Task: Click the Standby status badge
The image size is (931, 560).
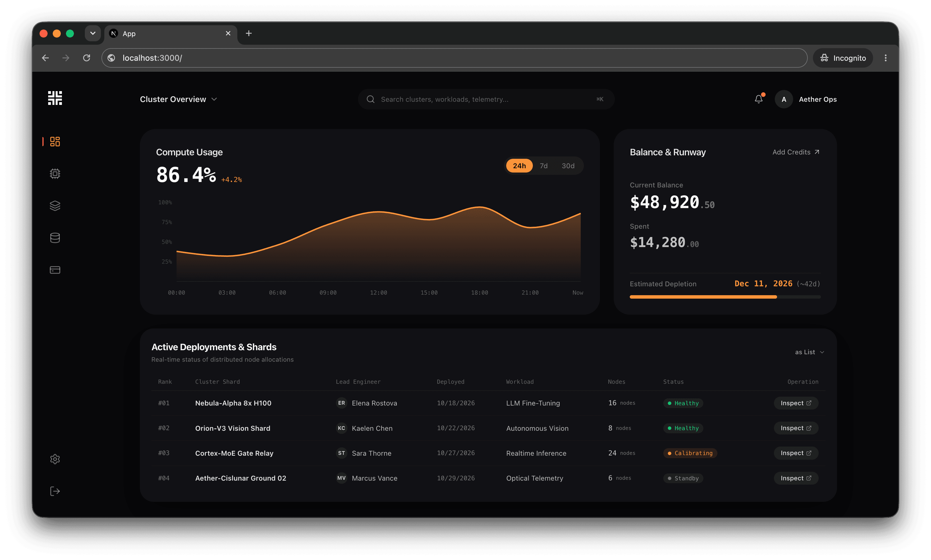Action: pos(683,478)
